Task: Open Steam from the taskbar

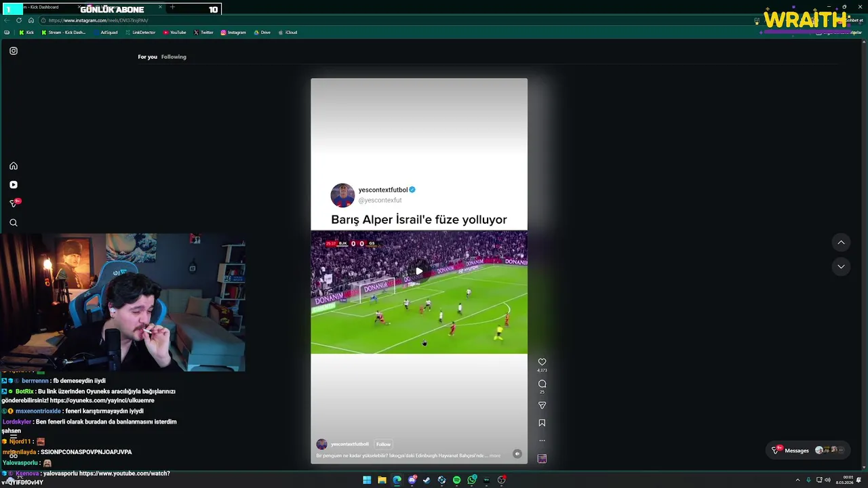Action: [427, 480]
